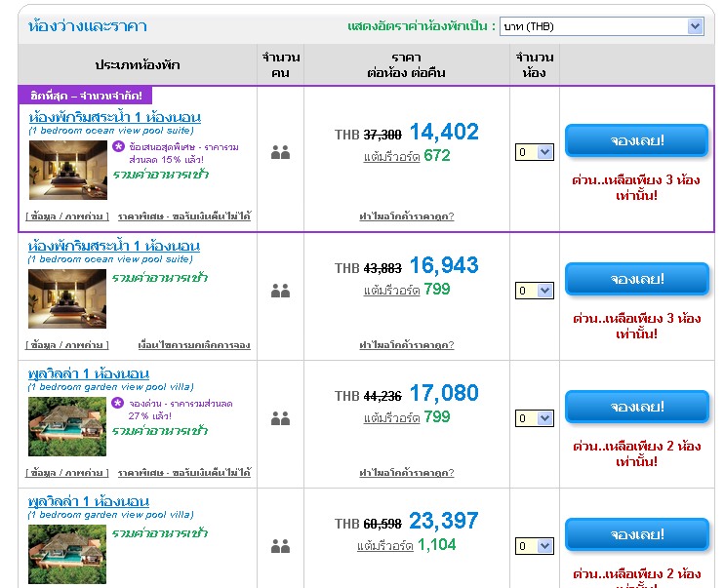Click the purple star icon in garden villa offer
Screen dimensions: 724x588
click(x=118, y=402)
